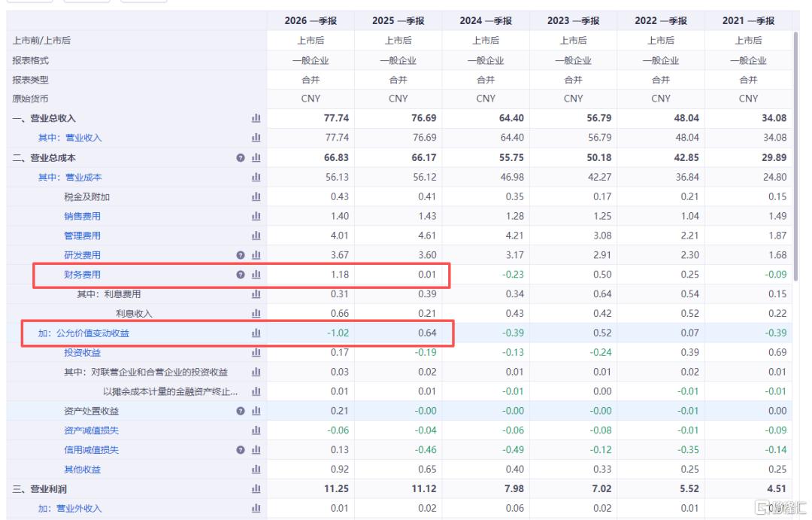
Task: Open chart icon for 营业总收入 row
Action: click(256, 118)
